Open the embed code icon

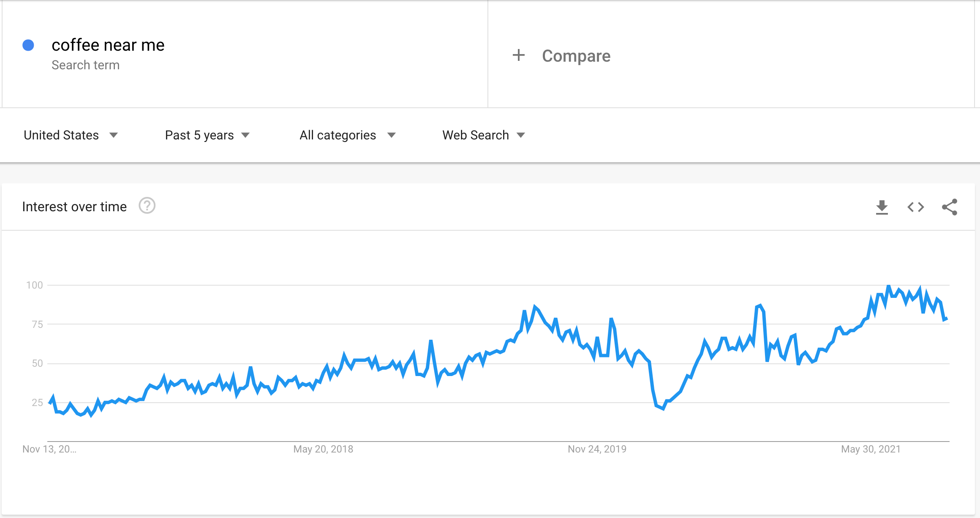915,207
